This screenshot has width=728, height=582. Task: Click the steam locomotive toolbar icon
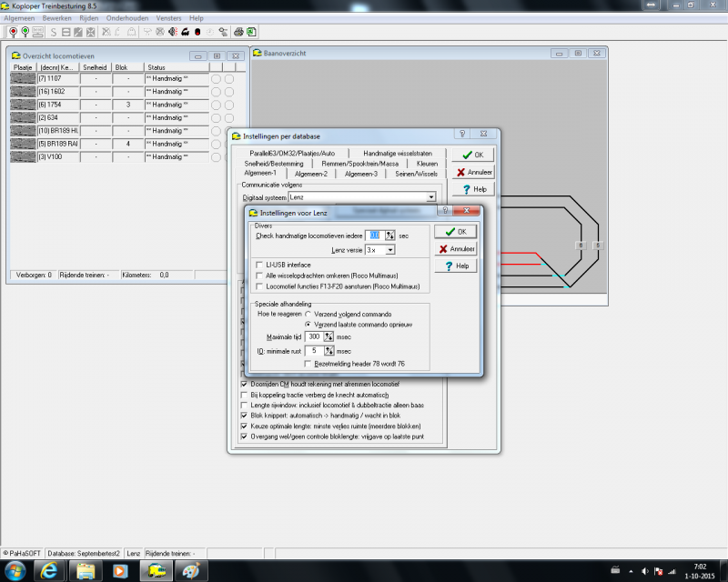[x=186, y=32]
